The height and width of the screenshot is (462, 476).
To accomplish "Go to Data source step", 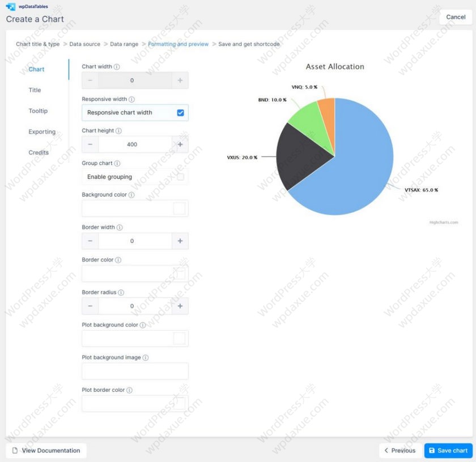I will [84, 44].
